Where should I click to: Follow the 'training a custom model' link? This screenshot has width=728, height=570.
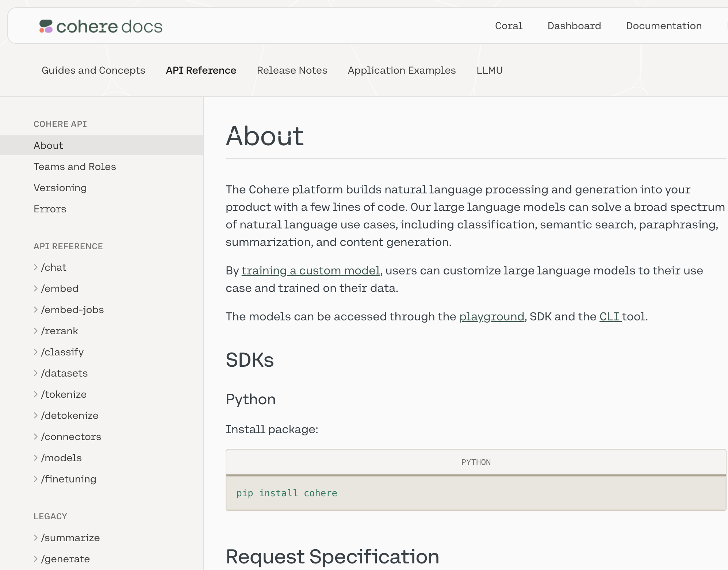point(311,271)
